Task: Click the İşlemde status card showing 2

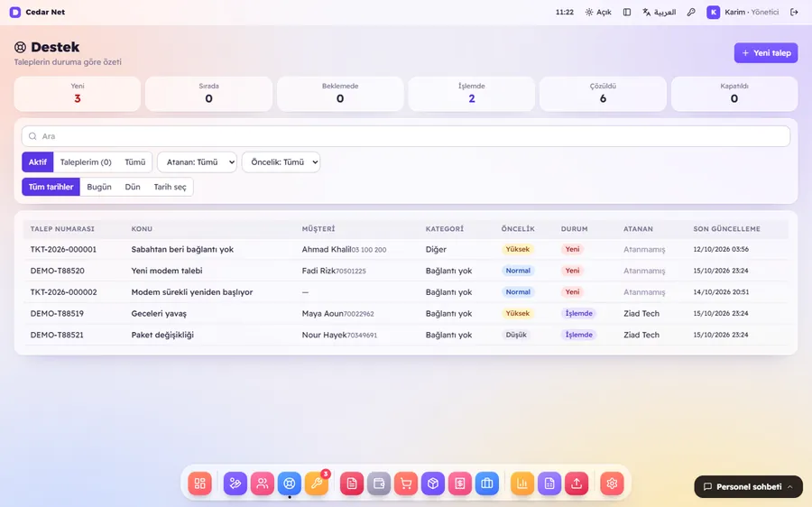Action: coord(472,94)
